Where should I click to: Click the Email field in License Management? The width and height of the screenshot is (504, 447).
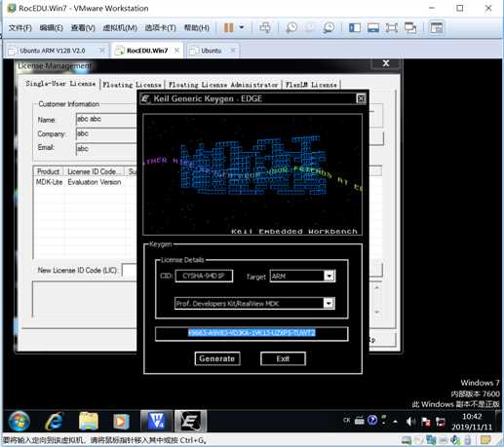(106, 149)
